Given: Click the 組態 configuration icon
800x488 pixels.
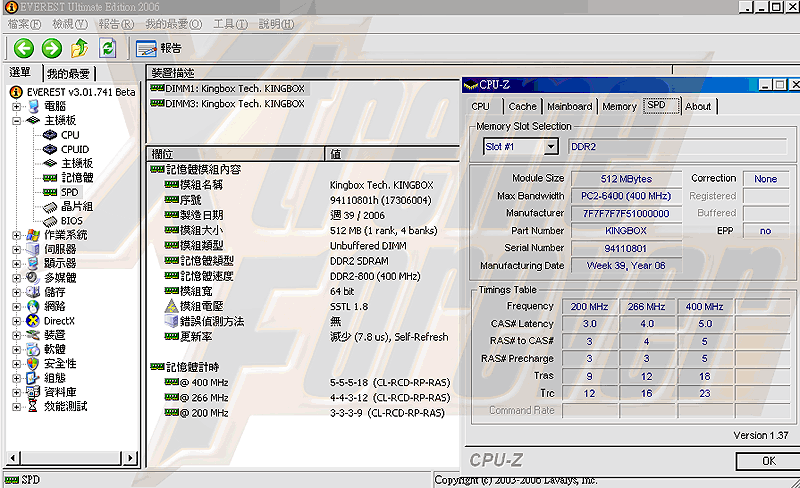Looking at the screenshot, I should click(x=33, y=378).
